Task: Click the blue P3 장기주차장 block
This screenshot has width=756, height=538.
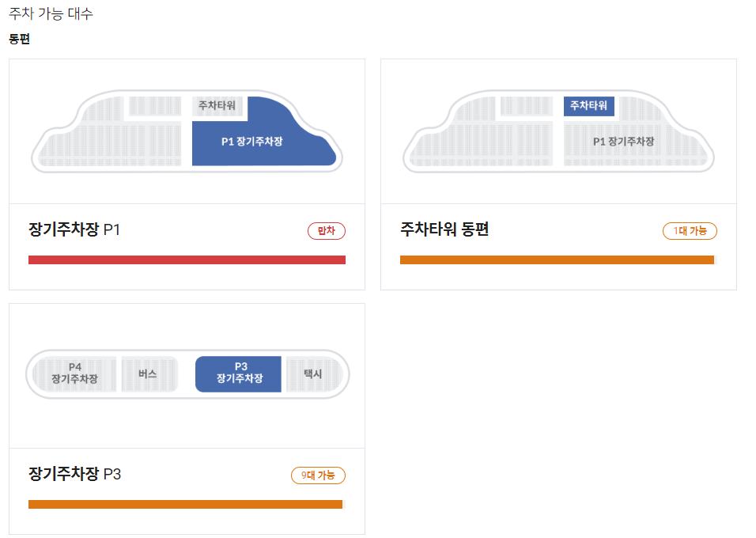Action: (x=239, y=374)
